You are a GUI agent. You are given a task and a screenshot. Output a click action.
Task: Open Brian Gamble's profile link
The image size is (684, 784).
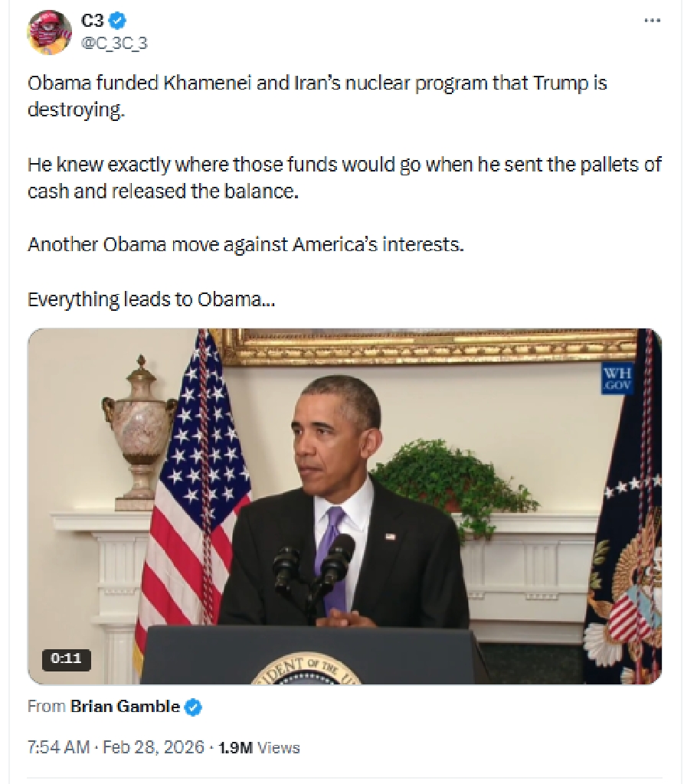click(125, 706)
